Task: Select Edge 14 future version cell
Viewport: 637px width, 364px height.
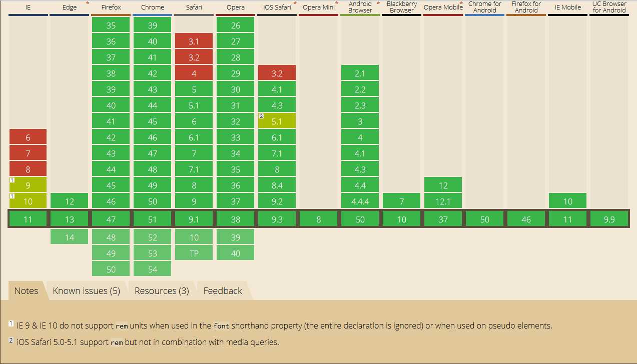Action: coord(70,237)
